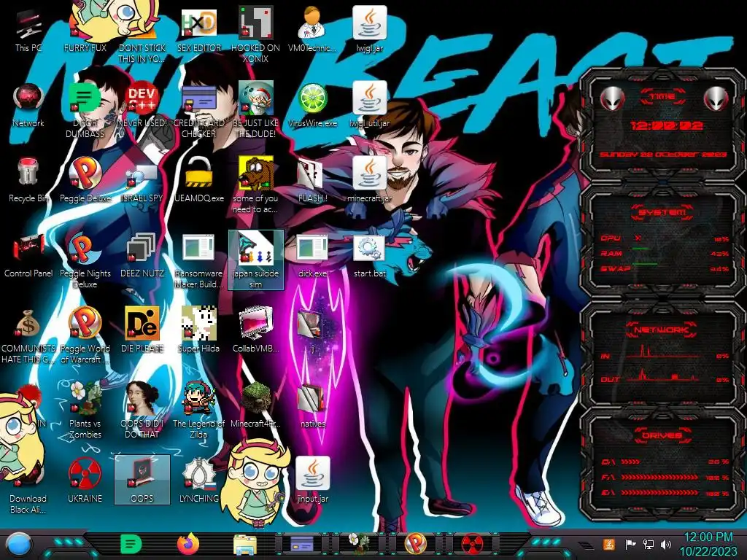Select the CREDIT CARD CHECKER desktop icon
The width and height of the screenshot is (747, 560).
pyautogui.click(x=198, y=110)
